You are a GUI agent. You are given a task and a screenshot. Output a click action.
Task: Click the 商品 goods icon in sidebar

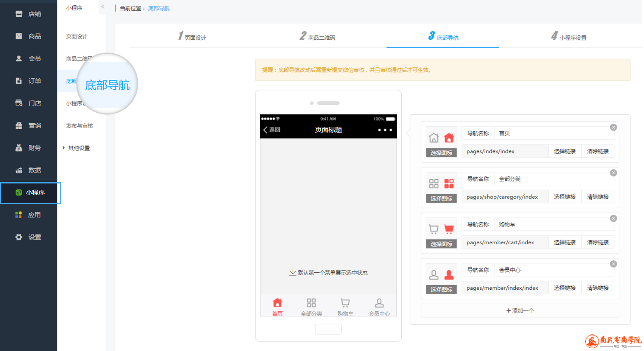(x=19, y=36)
